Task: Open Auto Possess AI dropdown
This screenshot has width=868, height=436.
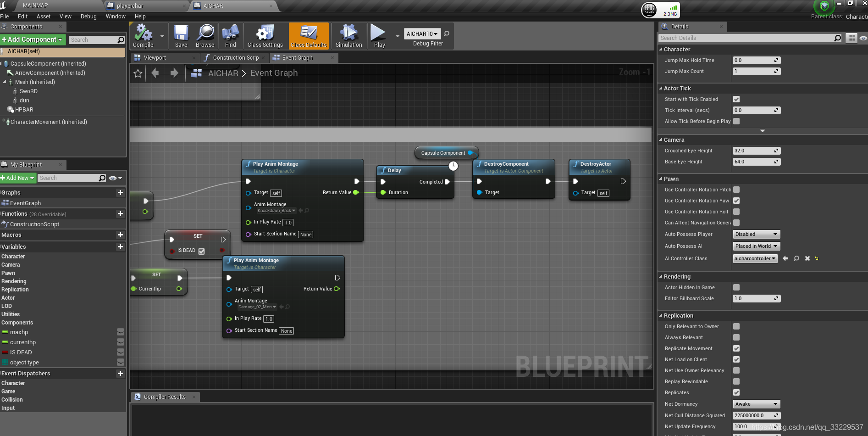Action: 757,246
